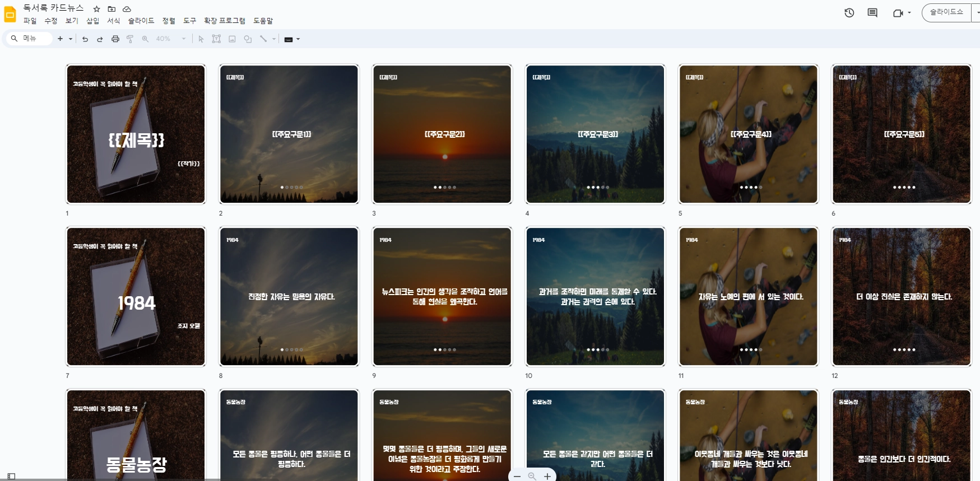Select the line tool
This screenshot has height=481, width=980.
tap(263, 39)
